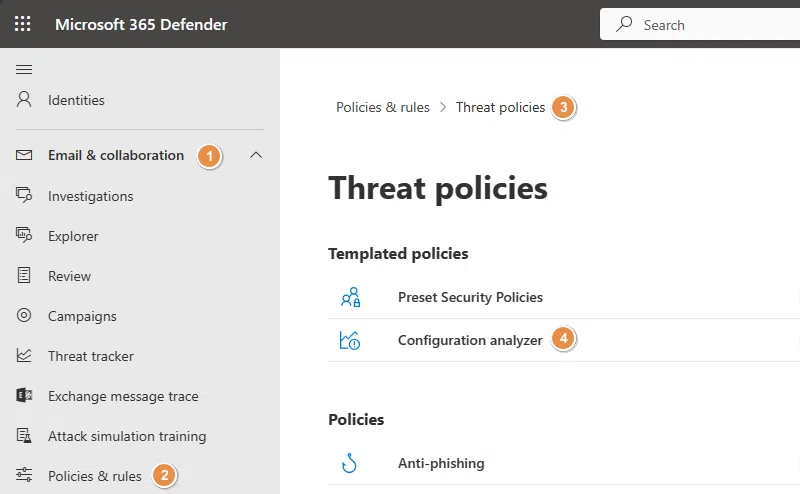Collapse the Email & collaboration section chevron
Screen dimensions: 800x494
pyautogui.click(x=256, y=155)
